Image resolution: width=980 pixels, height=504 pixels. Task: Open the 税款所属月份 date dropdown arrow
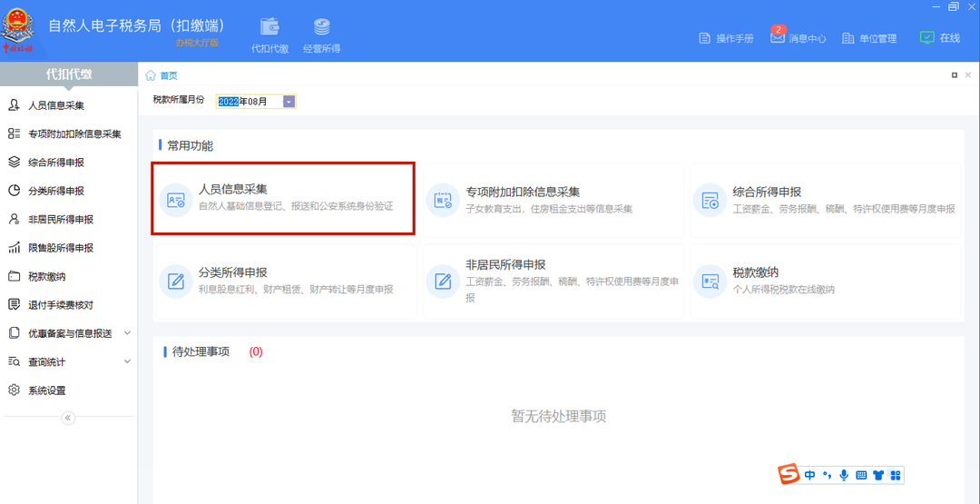pyautogui.click(x=289, y=102)
